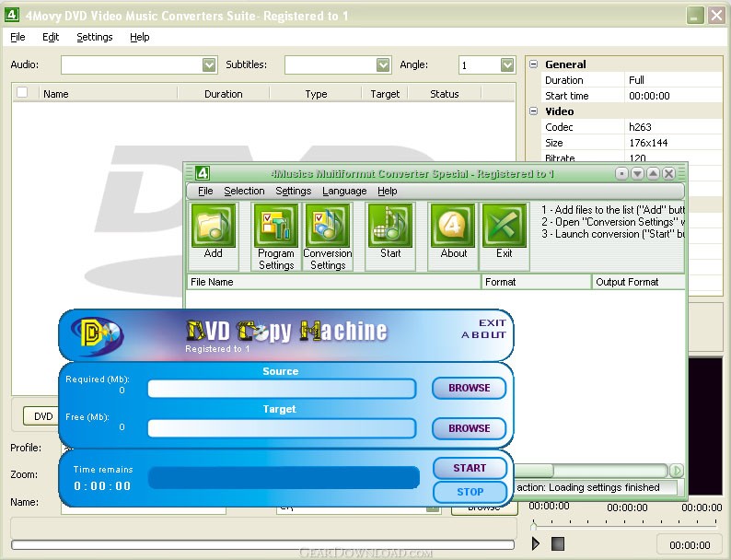The image size is (731, 560).
Task: Click the Add files icon in 4Musics
Action: pos(213,227)
